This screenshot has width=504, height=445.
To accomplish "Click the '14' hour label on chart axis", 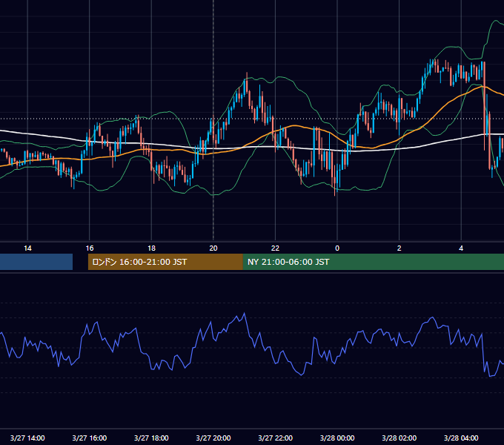I will coord(27,248).
